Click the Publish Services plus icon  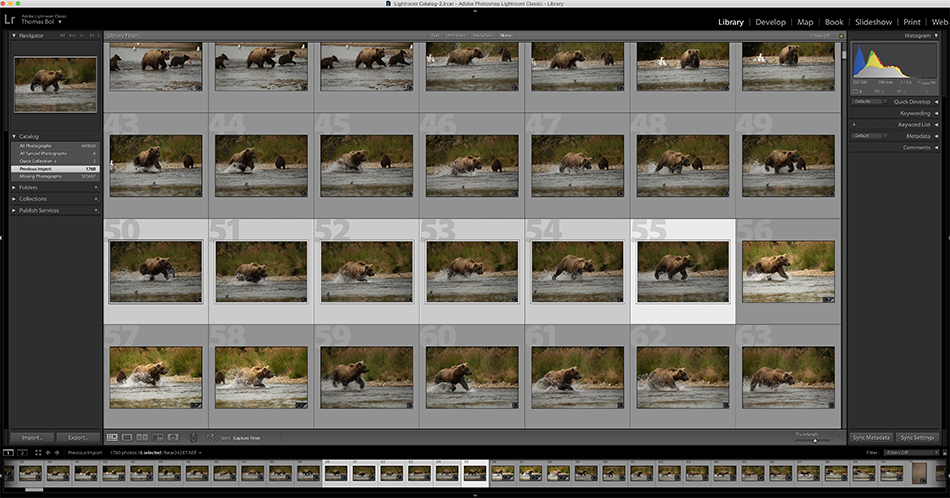[x=96, y=210]
